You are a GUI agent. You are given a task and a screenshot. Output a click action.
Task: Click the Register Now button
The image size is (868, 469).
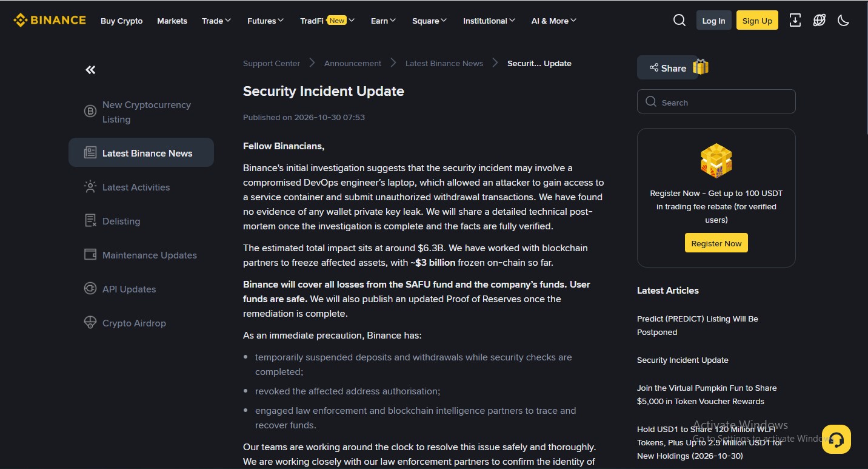pyautogui.click(x=716, y=243)
